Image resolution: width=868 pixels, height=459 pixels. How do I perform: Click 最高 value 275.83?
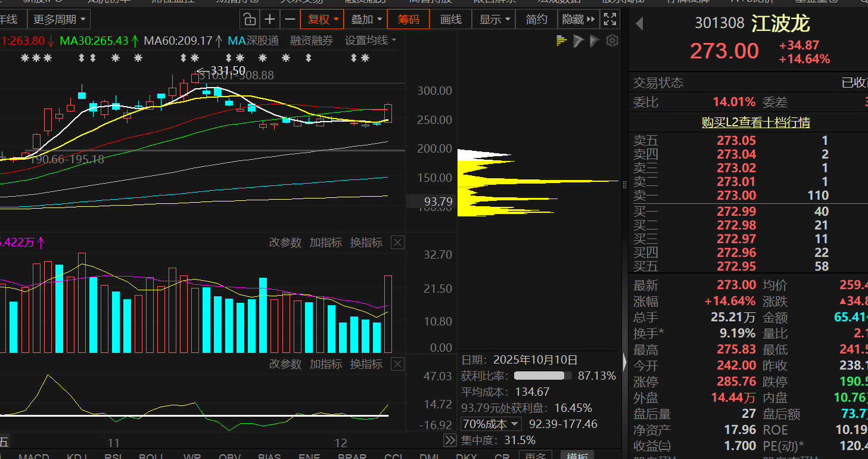736,349
